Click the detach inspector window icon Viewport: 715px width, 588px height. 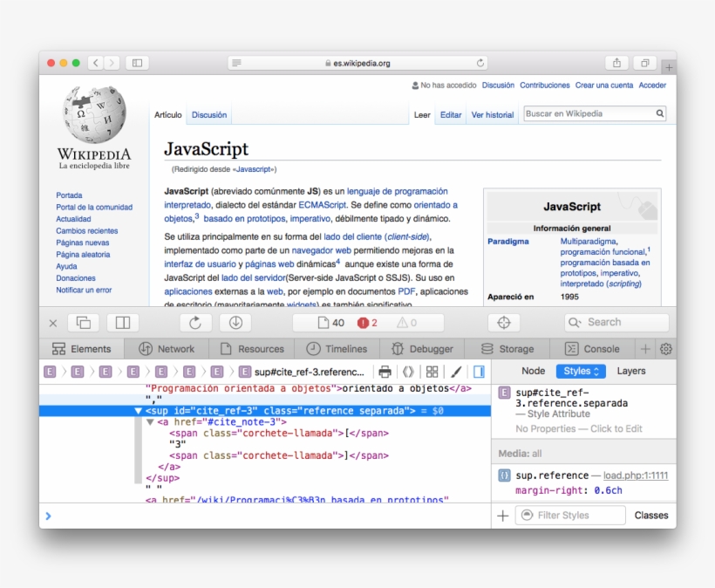pos(83,322)
